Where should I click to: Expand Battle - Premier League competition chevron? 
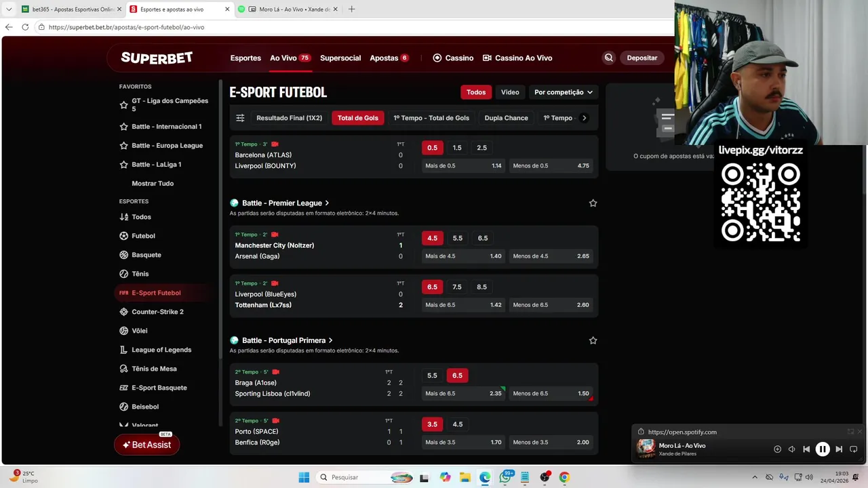pos(327,203)
